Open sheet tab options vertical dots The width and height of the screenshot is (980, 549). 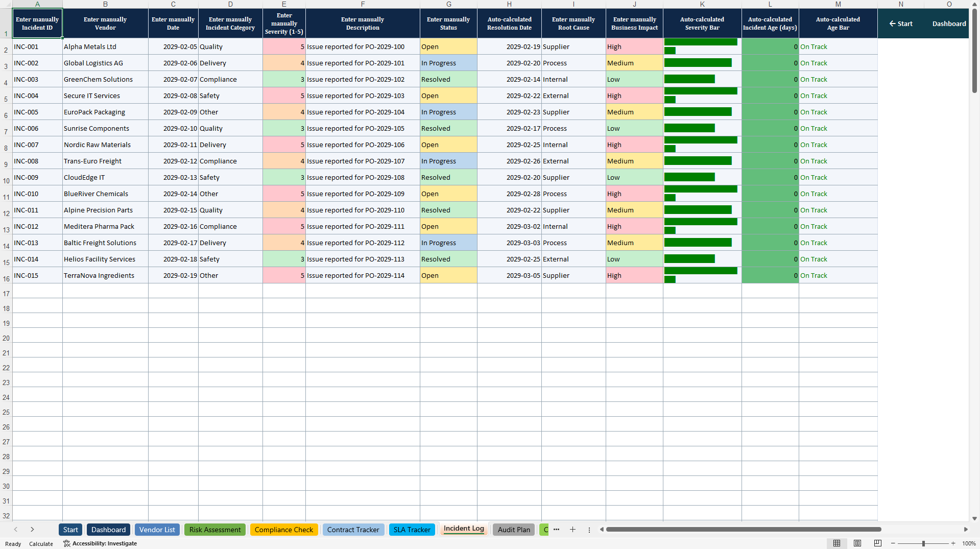(x=589, y=530)
